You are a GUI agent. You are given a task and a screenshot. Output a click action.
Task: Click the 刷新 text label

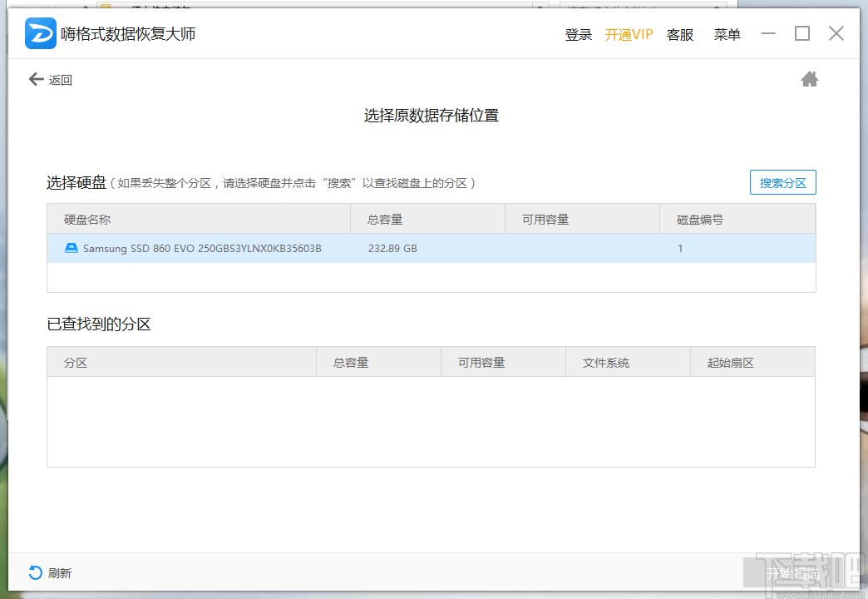60,573
